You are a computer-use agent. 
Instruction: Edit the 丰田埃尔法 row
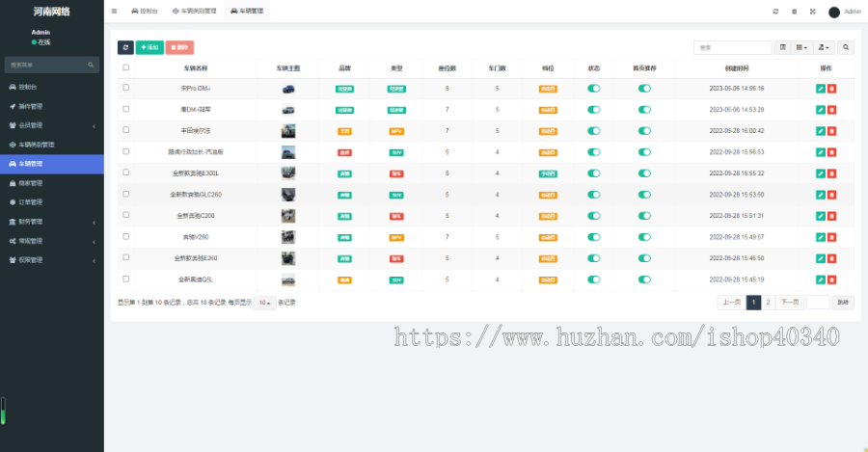point(821,131)
